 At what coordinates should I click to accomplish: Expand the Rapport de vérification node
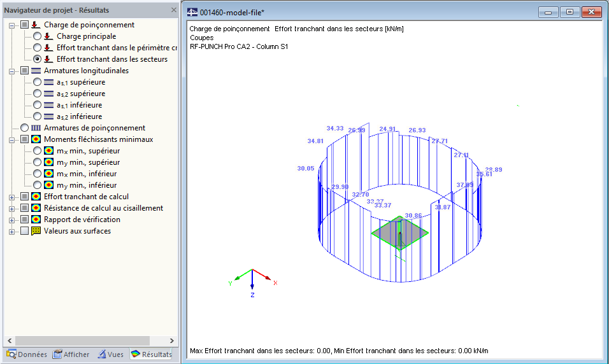tap(11, 220)
